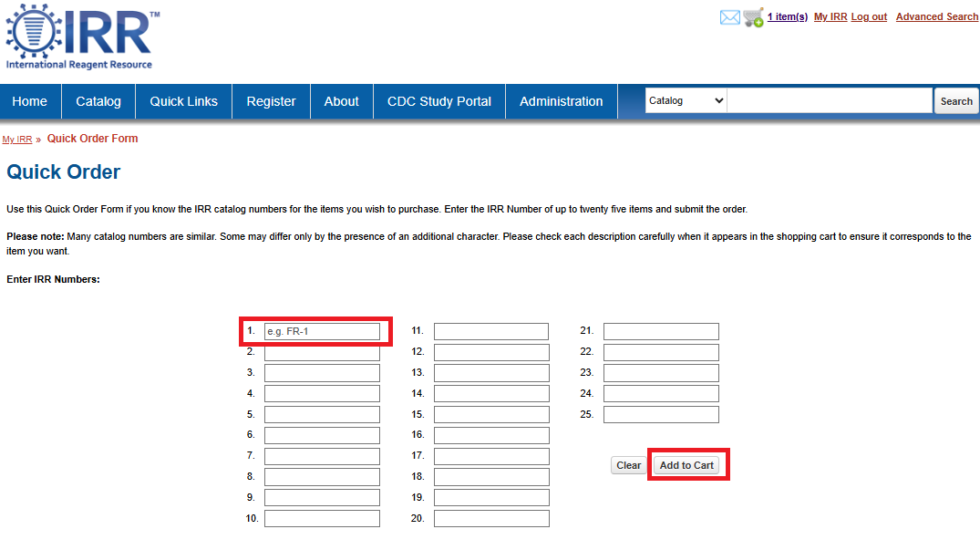This screenshot has height=550, width=980.
Task: Open the 1 item(s) cart link
Action: [788, 17]
